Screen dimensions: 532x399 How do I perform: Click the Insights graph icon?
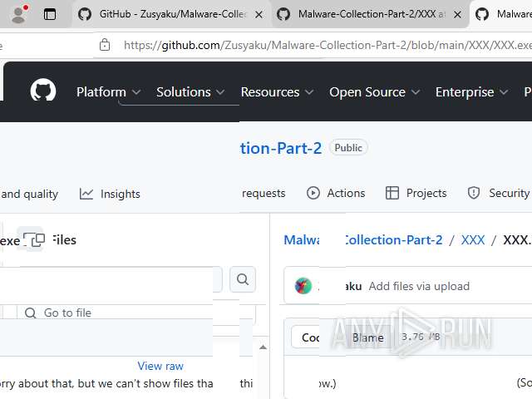point(86,194)
